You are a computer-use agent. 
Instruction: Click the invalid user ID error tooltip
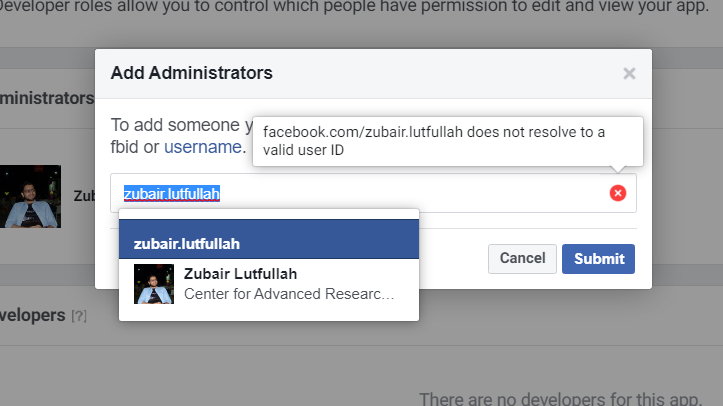click(447, 141)
